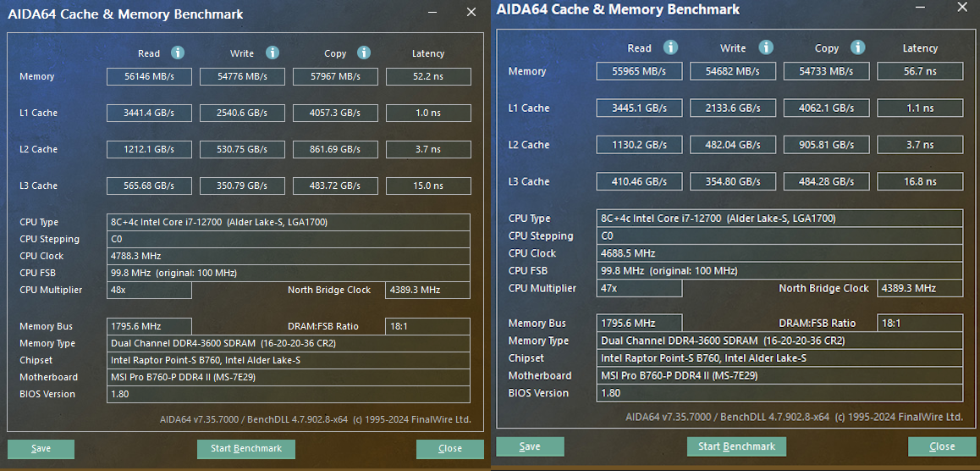980x471 pixels.
Task: Click the Copy info icon in right window
Action: click(x=857, y=47)
